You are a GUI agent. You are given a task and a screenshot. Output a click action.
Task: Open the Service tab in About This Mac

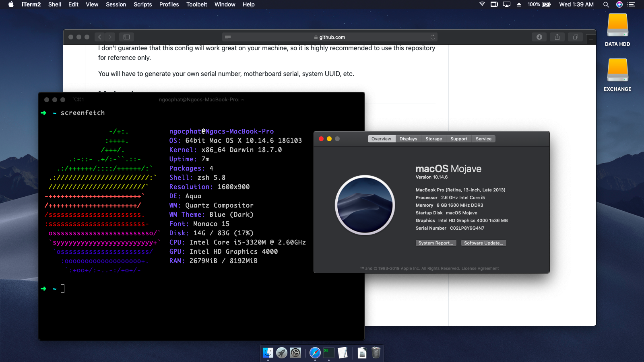coord(483,138)
